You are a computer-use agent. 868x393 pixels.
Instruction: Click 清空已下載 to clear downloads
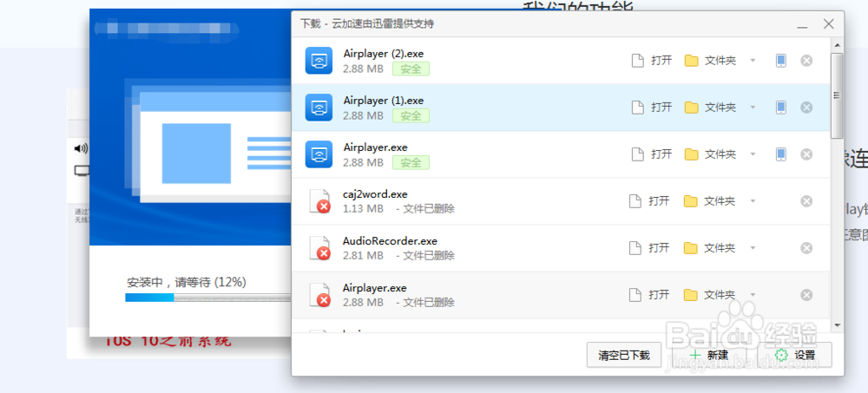point(624,355)
